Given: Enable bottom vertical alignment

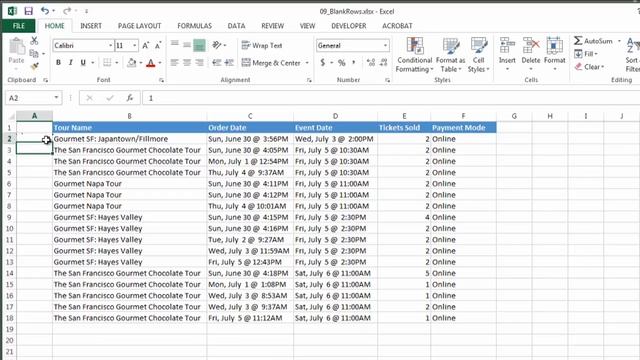Looking at the screenshot, I should click(x=199, y=45).
